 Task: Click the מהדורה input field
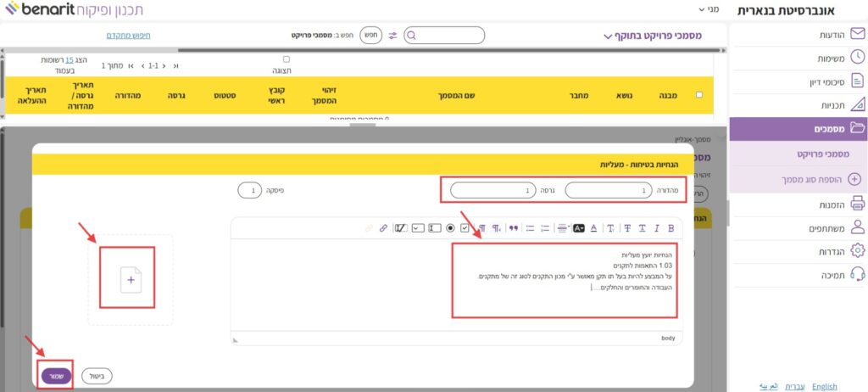(x=607, y=192)
